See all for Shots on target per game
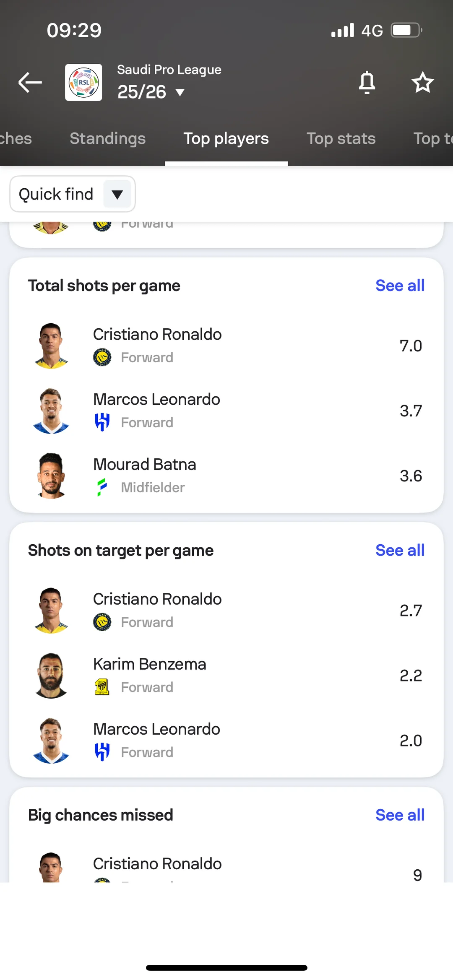 pyautogui.click(x=400, y=550)
